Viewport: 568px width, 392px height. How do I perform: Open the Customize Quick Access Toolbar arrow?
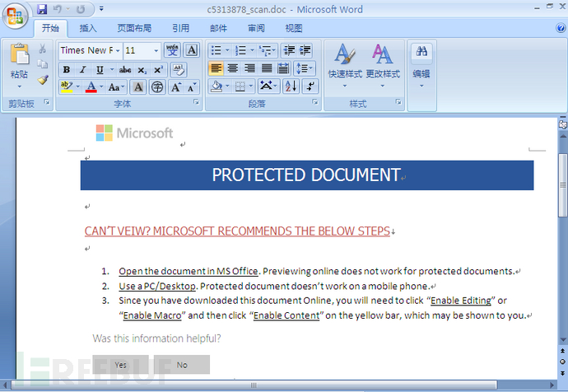[101, 9]
